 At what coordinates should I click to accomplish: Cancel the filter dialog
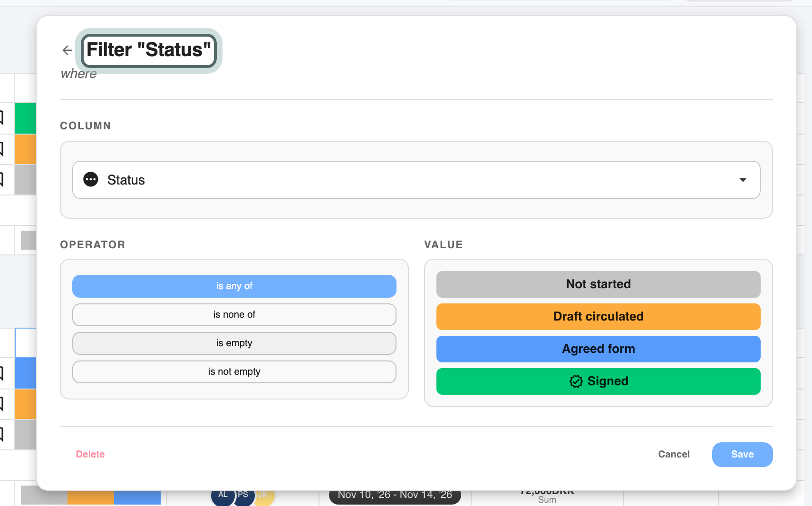coord(674,454)
